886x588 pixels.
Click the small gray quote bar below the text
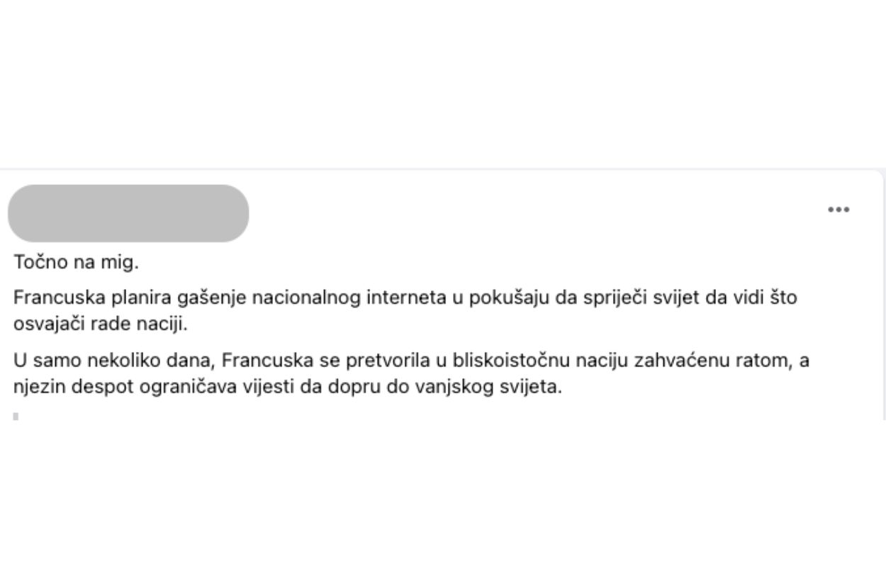point(16,416)
